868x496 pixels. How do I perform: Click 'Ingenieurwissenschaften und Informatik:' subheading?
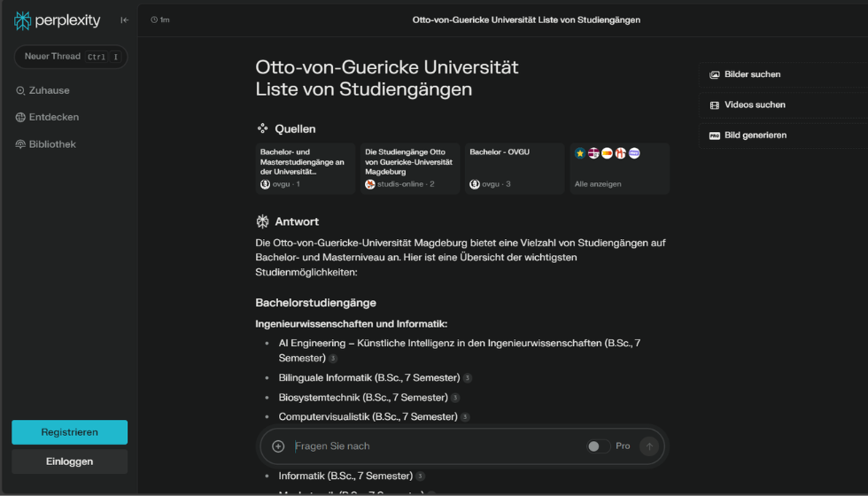(x=351, y=324)
